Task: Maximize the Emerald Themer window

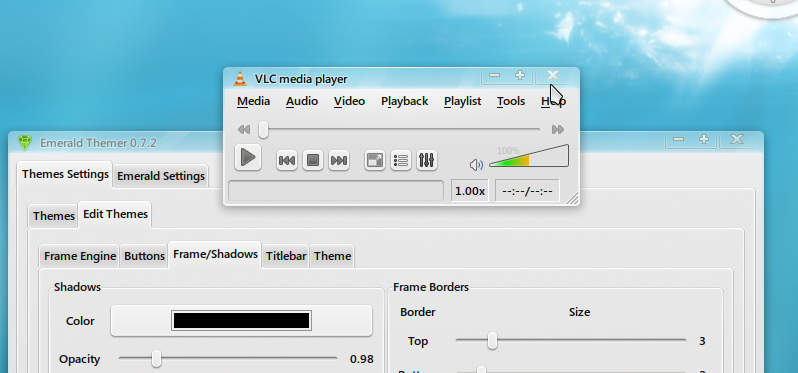Action: click(704, 139)
